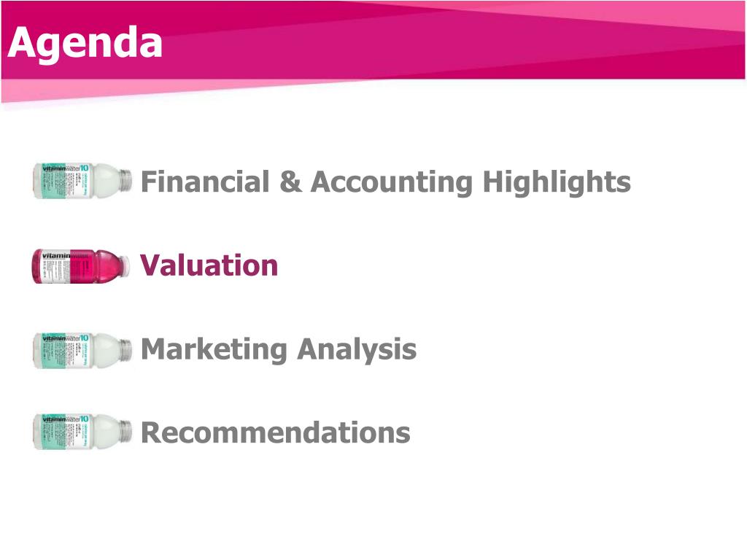
Task: Select the pink vitaminwater bottle next to Valuation
Action: (81, 265)
